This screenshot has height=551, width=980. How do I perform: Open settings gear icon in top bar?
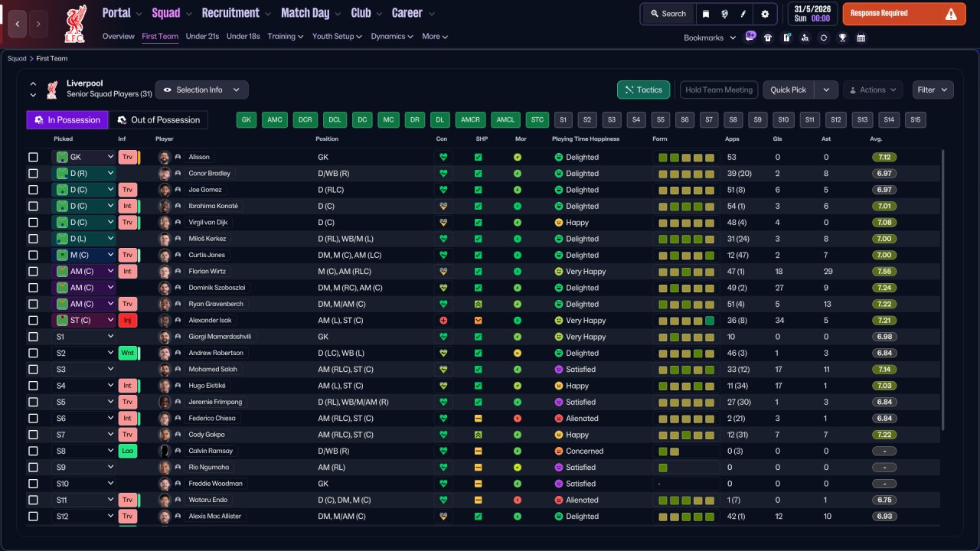765,14
